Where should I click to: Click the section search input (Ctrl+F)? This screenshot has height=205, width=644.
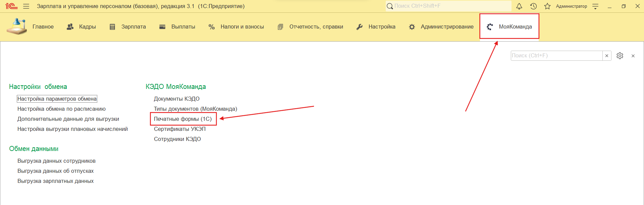tap(556, 56)
